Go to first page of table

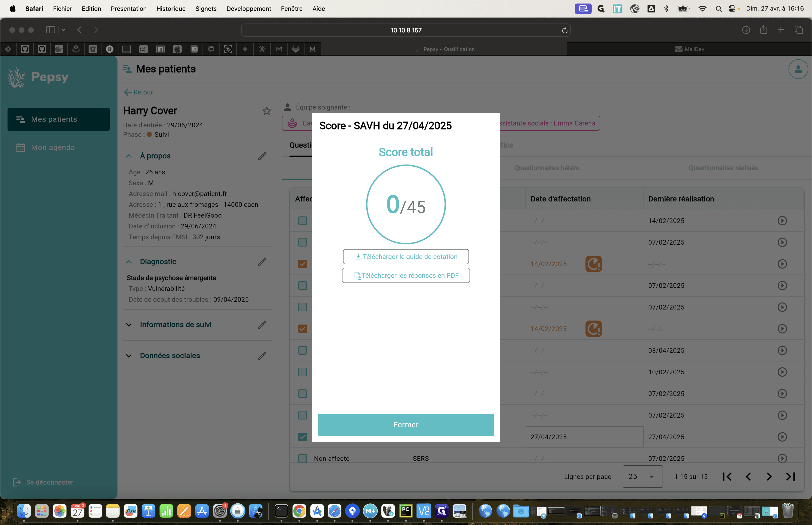(727, 476)
